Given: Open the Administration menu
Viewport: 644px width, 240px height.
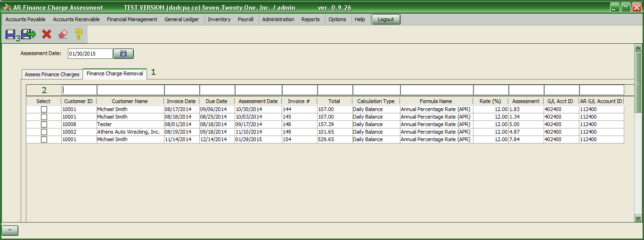Looking at the screenshot, I should (278, 19).
